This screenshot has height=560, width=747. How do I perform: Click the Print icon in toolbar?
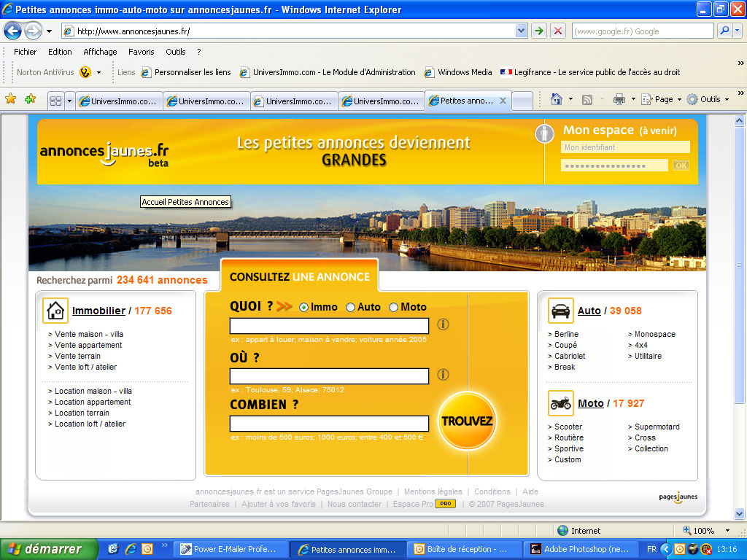coord(619,99)
